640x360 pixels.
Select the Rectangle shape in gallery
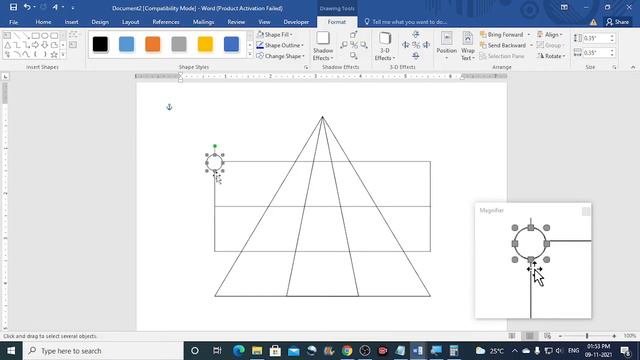[x=36, y=36]
